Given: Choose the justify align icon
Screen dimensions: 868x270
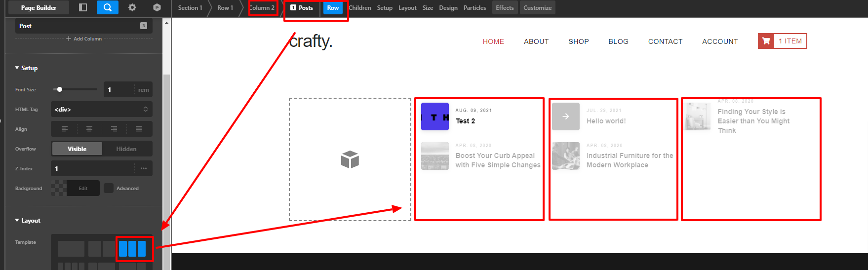Looking at the screenshot, I should click(139, 129).
